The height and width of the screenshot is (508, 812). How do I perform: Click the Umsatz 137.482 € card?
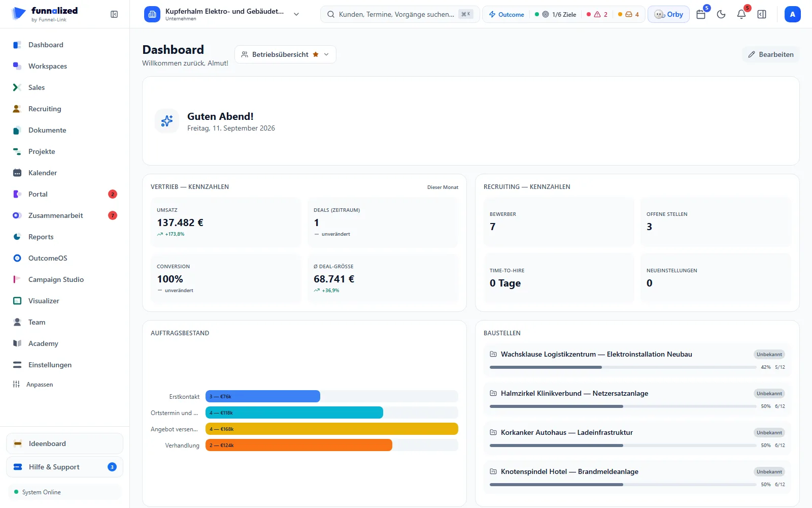[x=226, y=222]
